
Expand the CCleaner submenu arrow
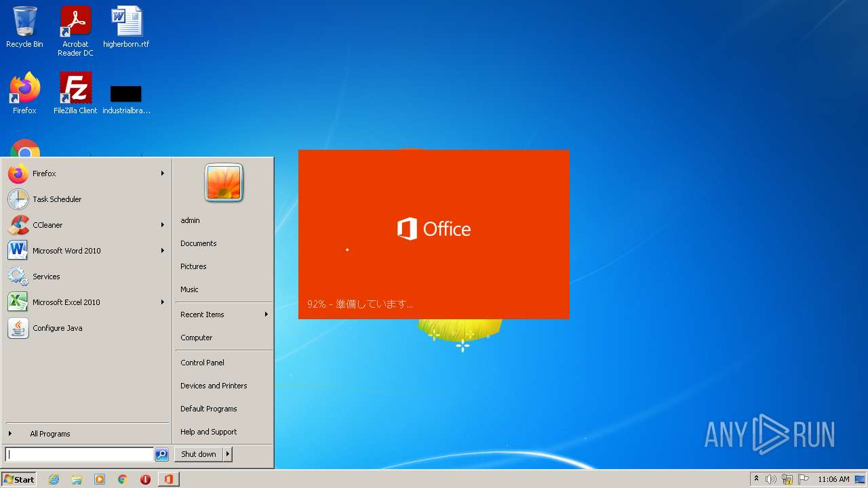pos(163,225)
